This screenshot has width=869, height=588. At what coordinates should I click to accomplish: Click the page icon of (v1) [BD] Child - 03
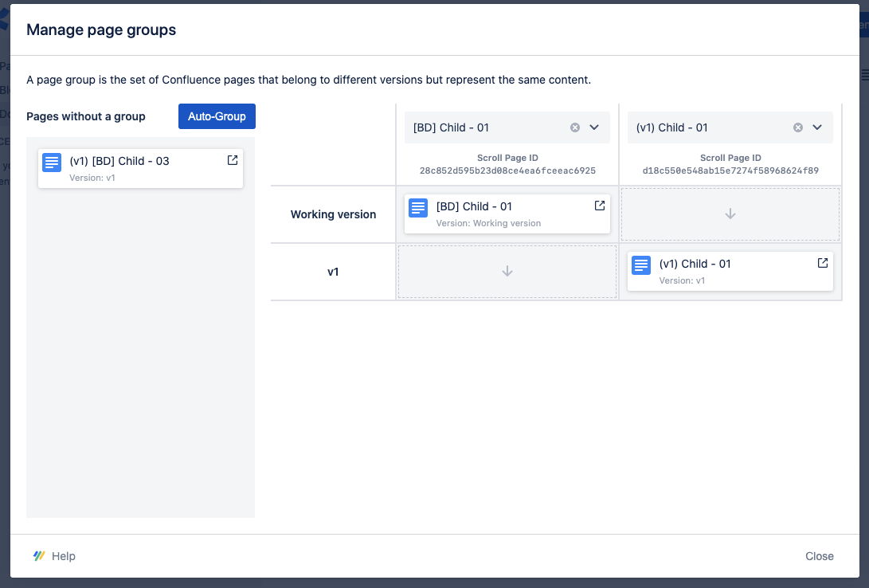[52, 163]
